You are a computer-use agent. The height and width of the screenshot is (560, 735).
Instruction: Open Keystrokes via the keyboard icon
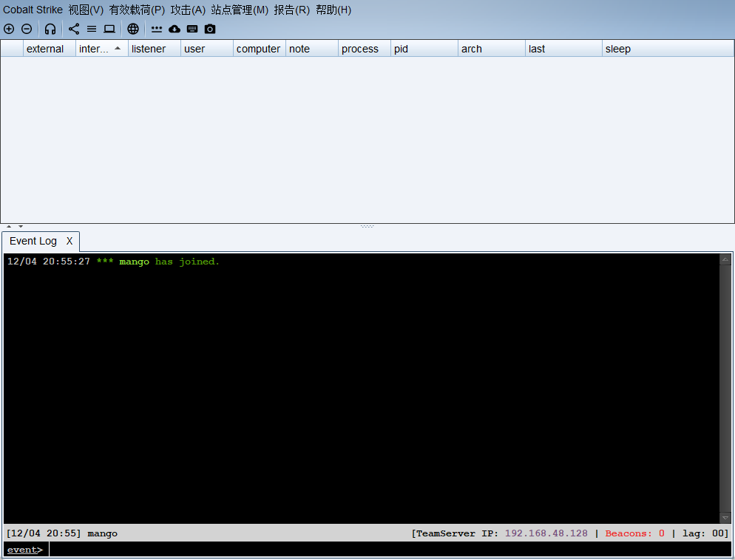click(x=192, y=29)
